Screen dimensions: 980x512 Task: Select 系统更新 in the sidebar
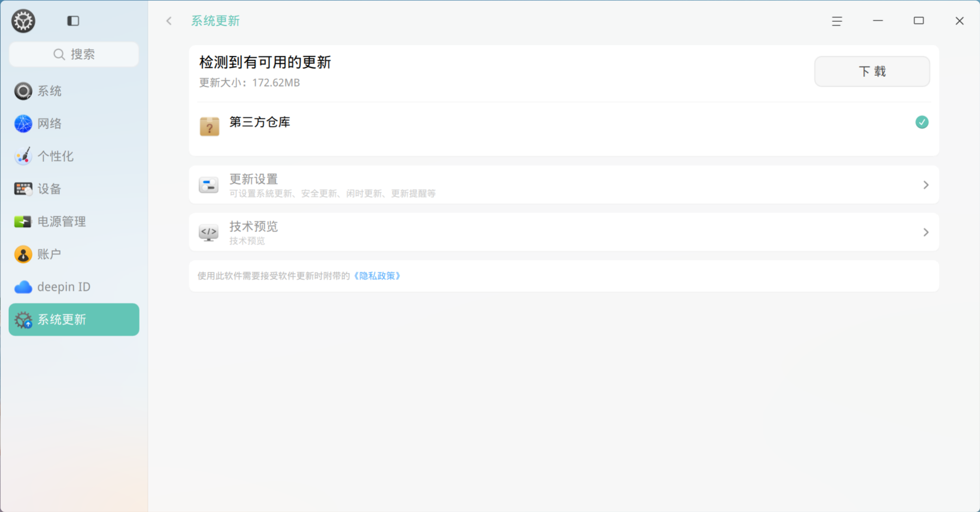point(74,320)
